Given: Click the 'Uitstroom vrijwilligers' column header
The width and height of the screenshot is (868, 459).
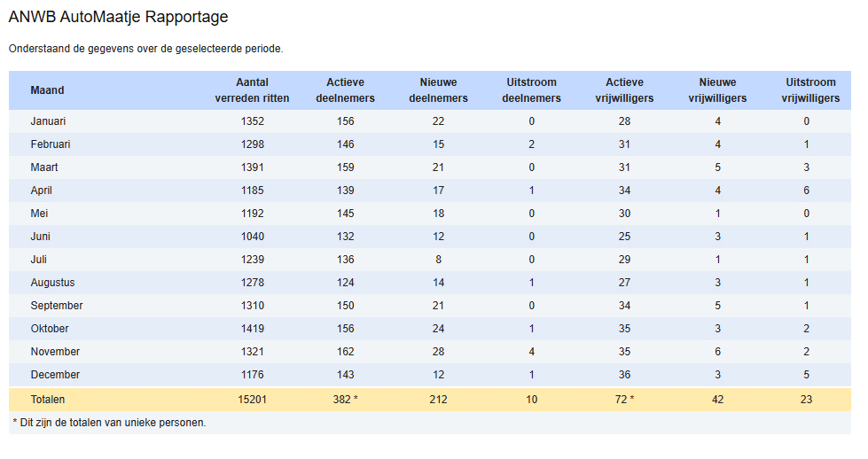Looking at the screenshot, I should pos(810,90).
